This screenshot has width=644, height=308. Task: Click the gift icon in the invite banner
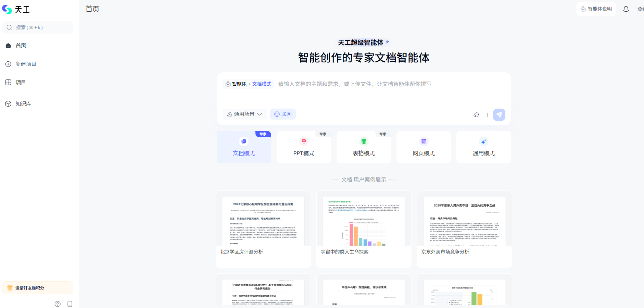pos(10,288)
